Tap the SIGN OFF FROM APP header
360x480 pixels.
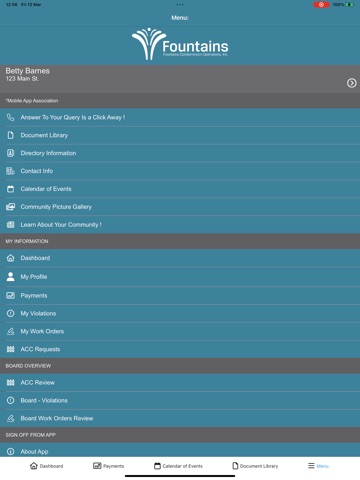180,435
